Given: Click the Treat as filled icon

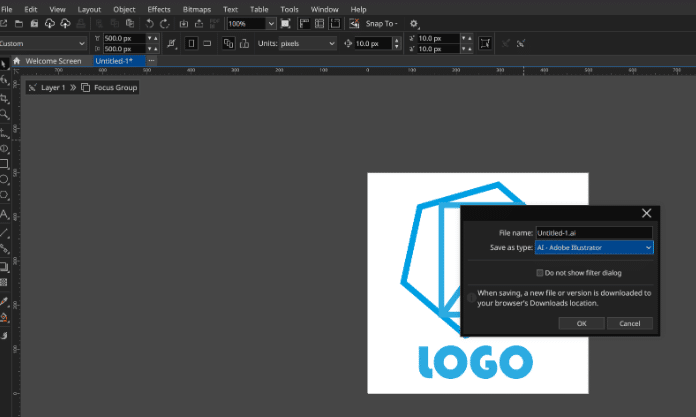Looking at the screenshot, I should (485, 43).
